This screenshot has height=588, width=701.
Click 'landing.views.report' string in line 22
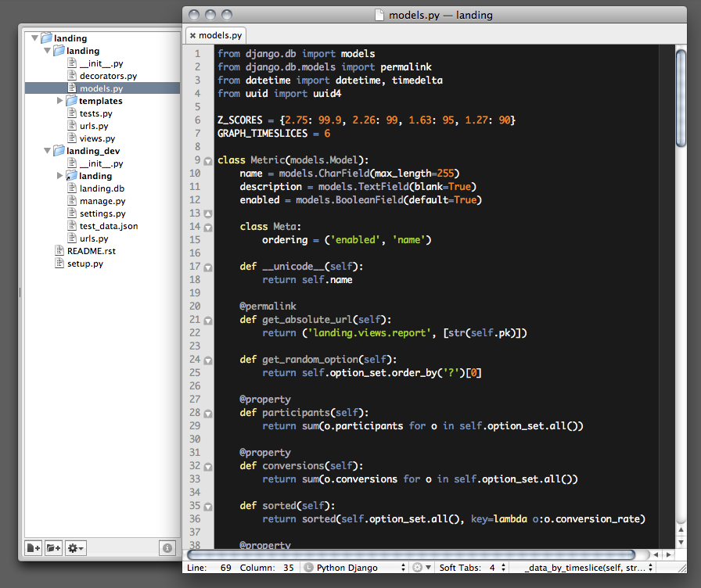[x=369, y=333]
